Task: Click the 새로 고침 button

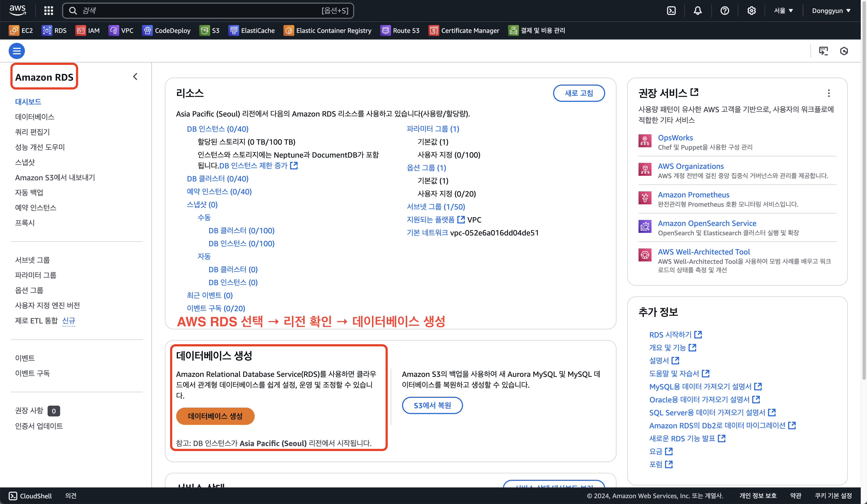Action: coord(579,93)
